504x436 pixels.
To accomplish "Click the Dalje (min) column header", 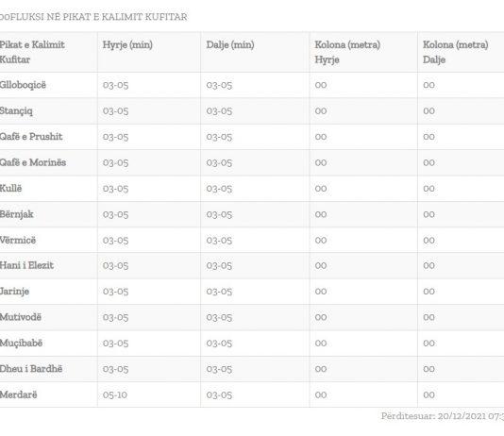I will click(x=230, y=45).
